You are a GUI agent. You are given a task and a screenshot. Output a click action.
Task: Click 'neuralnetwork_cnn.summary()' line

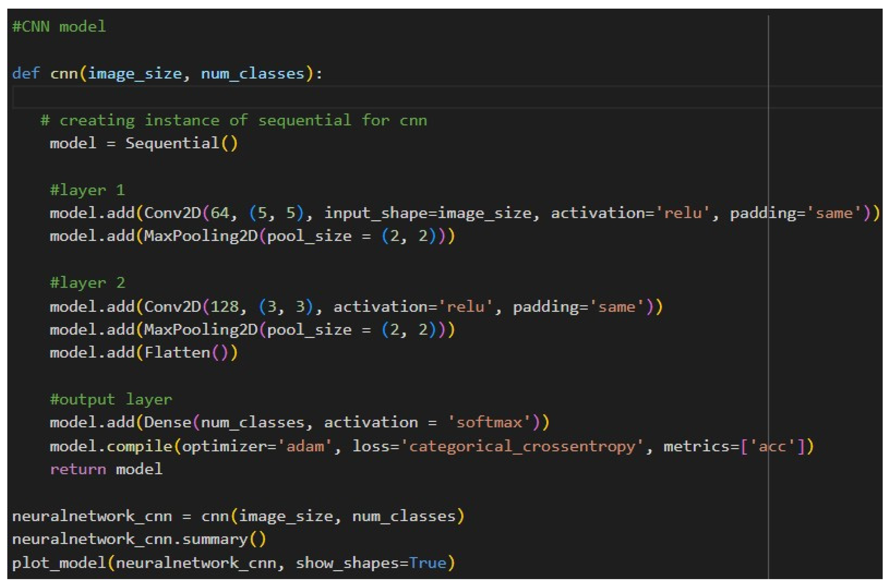click(139, 539)
